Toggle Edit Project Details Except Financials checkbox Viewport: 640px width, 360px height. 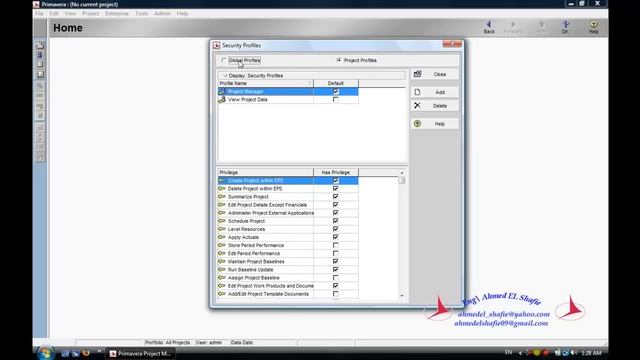click(336, 205)
